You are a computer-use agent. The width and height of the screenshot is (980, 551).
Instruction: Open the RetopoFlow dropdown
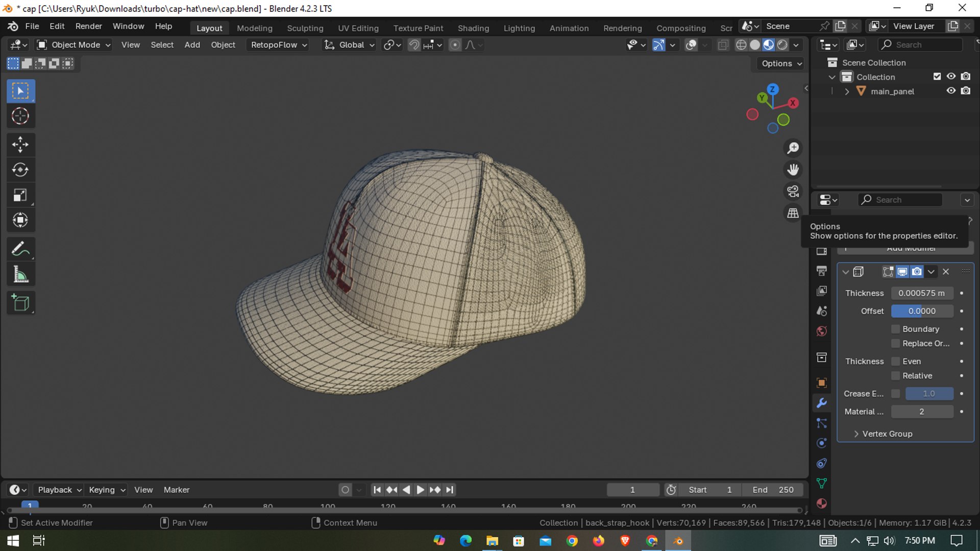click(x=279, y=45)
